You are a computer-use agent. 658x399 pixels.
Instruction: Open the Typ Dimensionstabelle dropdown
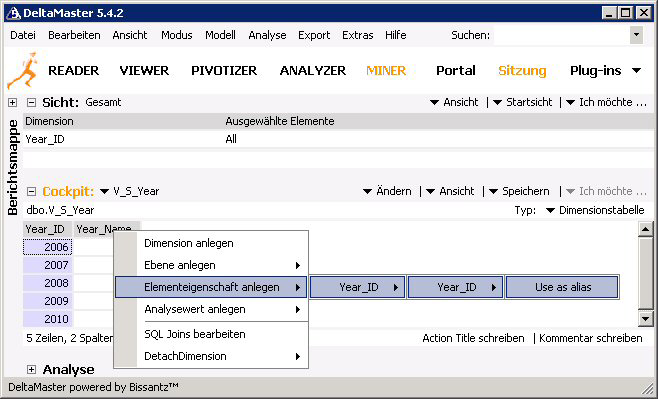point(595,210)
